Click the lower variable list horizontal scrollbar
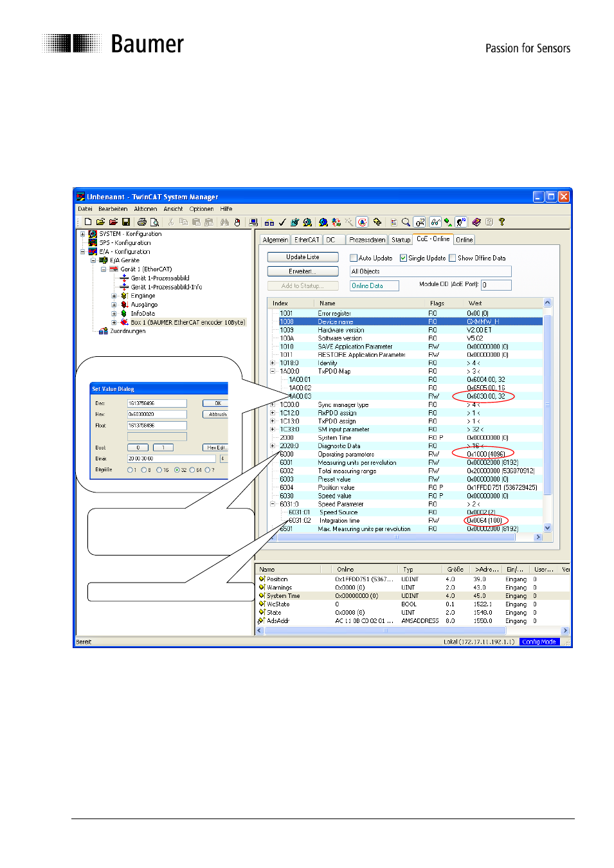This screenshot has width=614, height=868. [x=413, y=631]
